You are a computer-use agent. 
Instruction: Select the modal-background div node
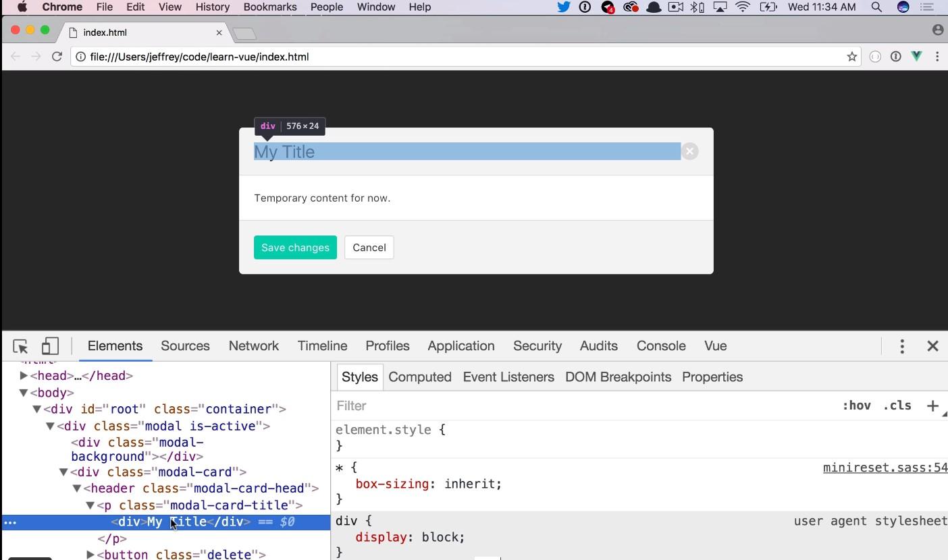pos(137,449)
